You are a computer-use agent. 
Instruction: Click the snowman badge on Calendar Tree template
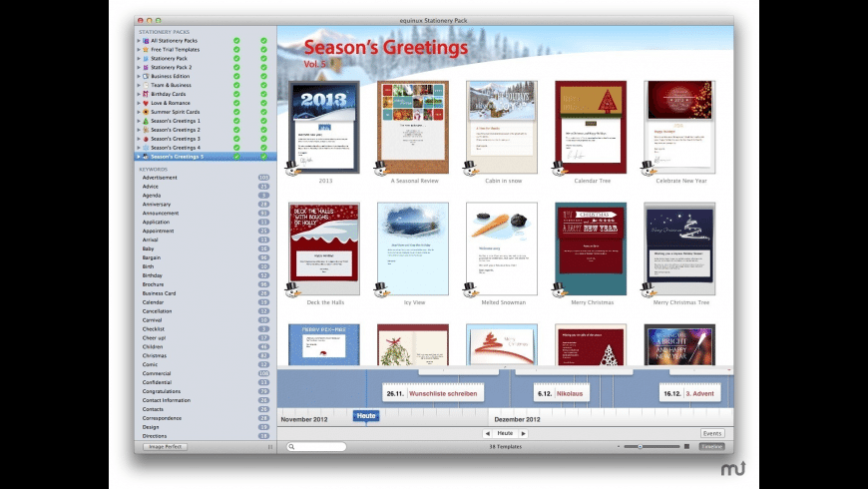(559, 168)
